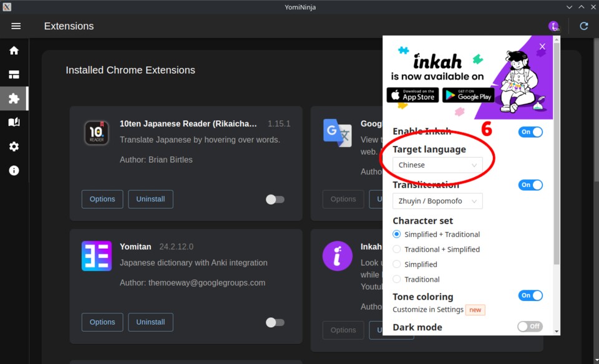Open the OCR templates layout icon

point(14,75)
